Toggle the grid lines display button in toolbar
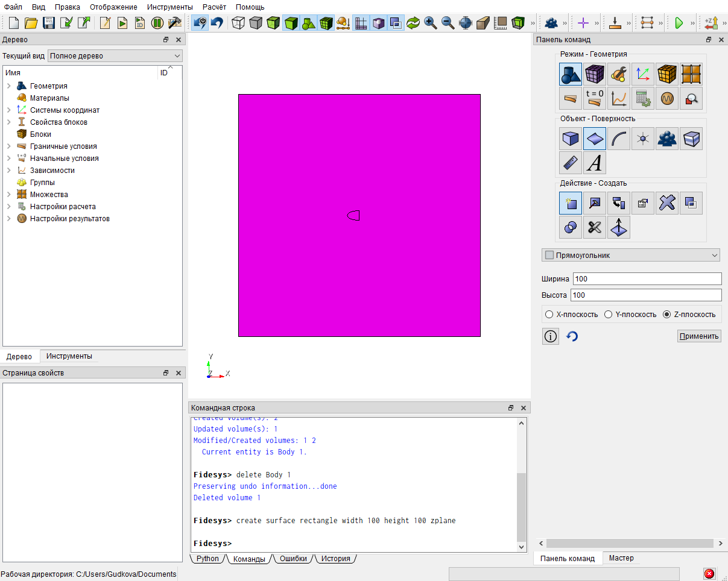728x581 pixels. [361, 24]
